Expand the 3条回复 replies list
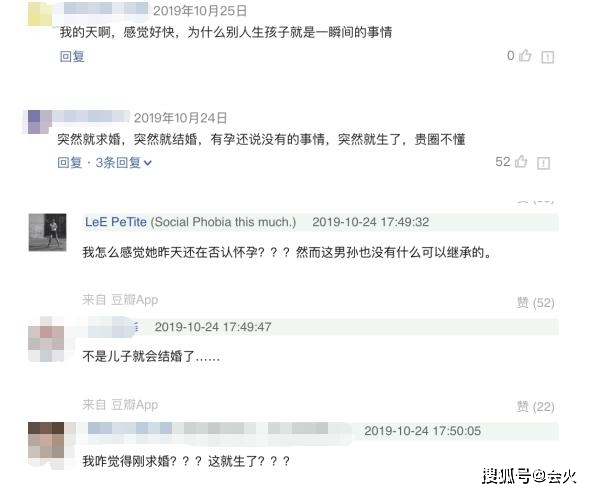Viewport: 591px width, 493px height. [x=118, y=162]
